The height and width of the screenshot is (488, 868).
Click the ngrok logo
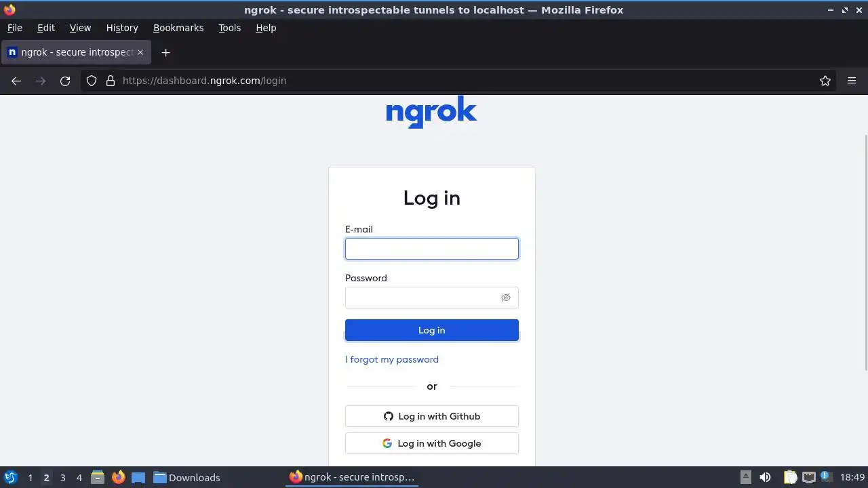[x=431, y=112]
